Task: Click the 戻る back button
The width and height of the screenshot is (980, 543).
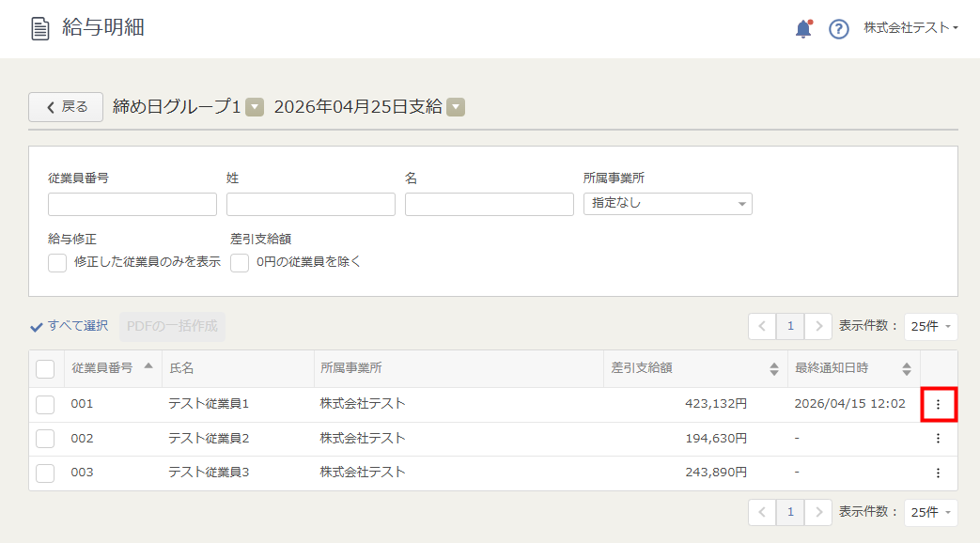Action: click(66, 107)
